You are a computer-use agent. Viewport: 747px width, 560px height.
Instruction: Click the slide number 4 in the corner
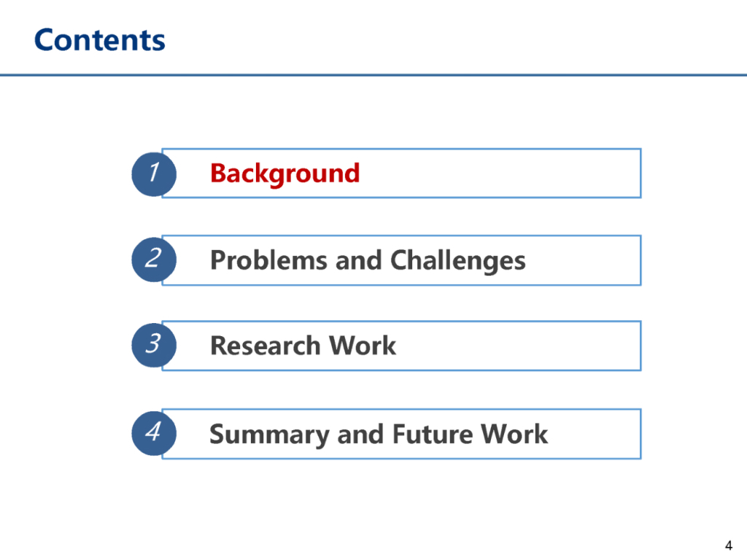click(x=728, y=545)
